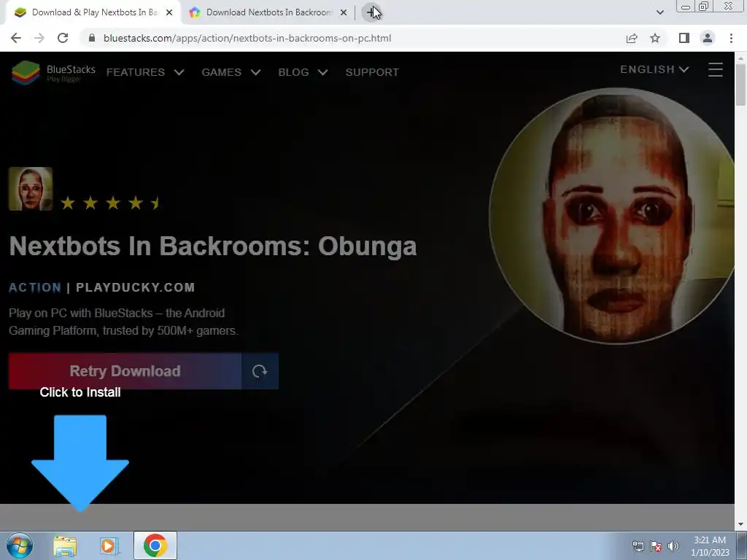This screenshot has height=560, width=747.
Task: Click the Chrome taskbar icon
Action: [x=155, y=545]
